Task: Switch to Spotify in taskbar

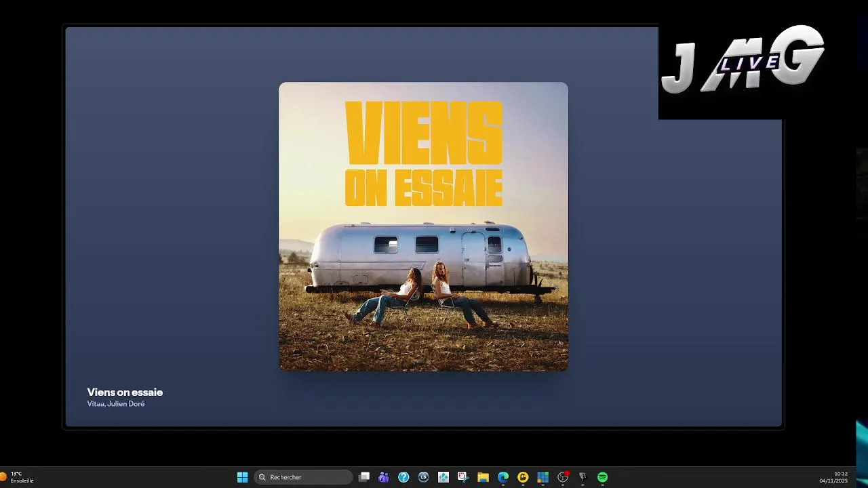Action: [602, 477]
